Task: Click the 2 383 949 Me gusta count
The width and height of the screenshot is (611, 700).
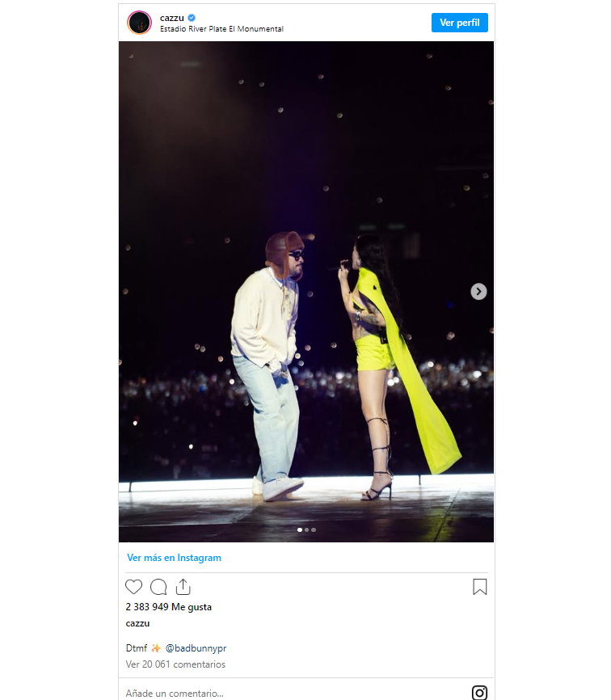Action: tap(169, 607)
